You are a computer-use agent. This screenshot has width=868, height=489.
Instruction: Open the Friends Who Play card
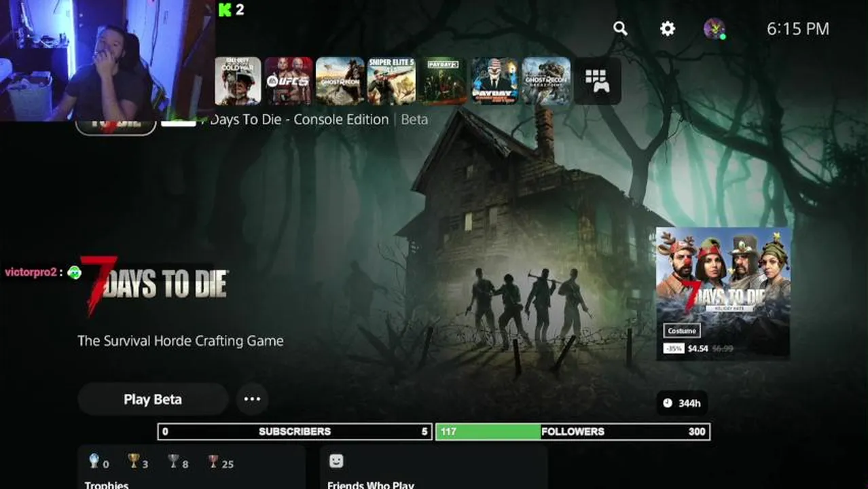click(433, 467)
